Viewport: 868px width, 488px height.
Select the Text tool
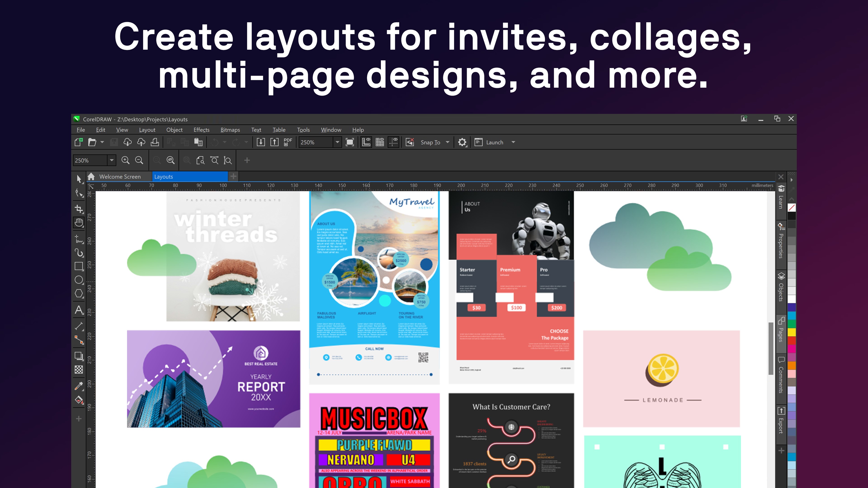79,310
